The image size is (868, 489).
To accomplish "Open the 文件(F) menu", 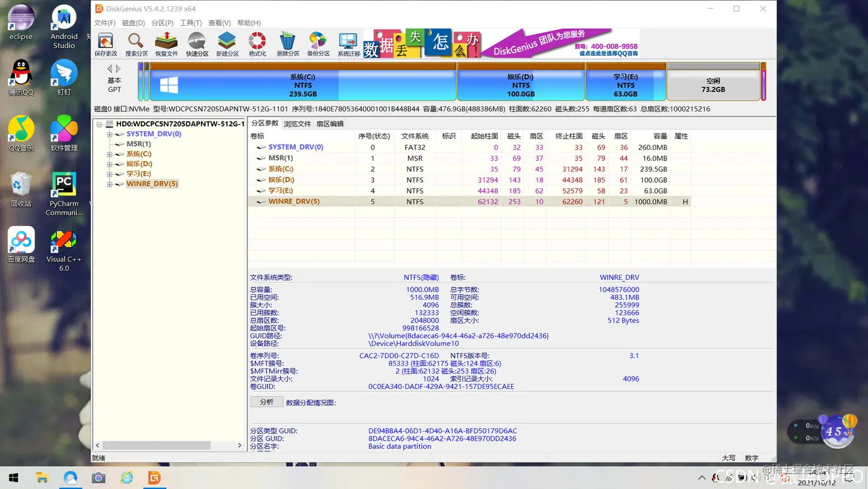I will (x=104, y=23).
